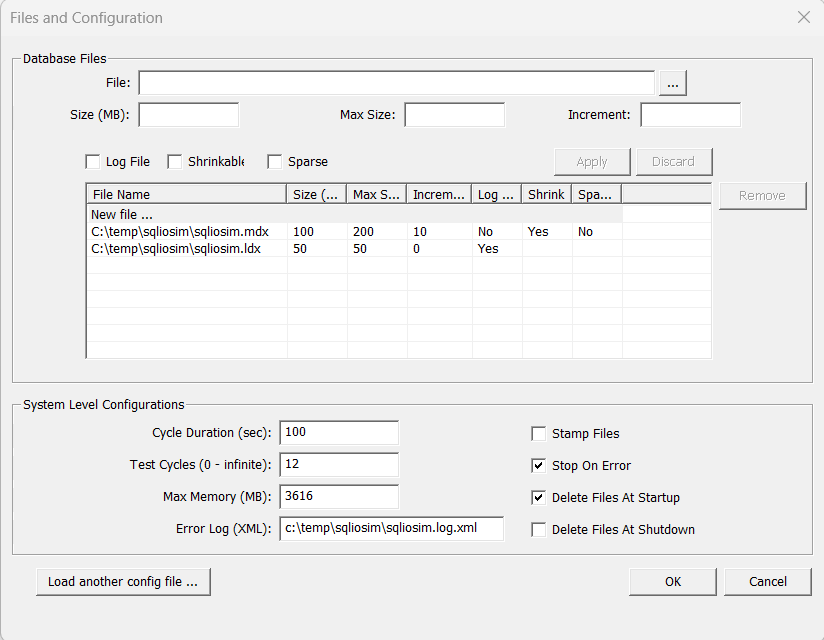This screenshot has width=824, height=640.
Task: Enable Delete Files At Shutdown
Action: [x=539, y=530]
